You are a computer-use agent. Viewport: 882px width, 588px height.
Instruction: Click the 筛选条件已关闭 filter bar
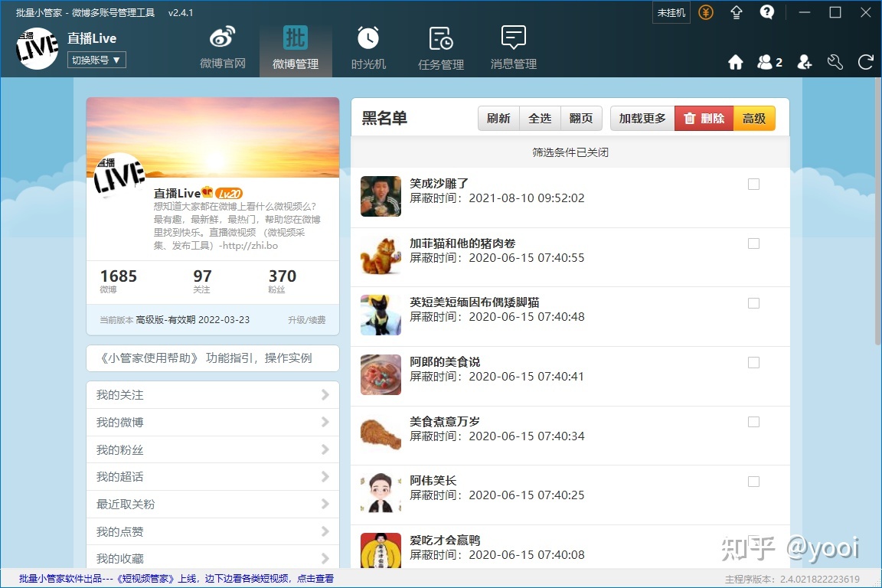[570, 152]
